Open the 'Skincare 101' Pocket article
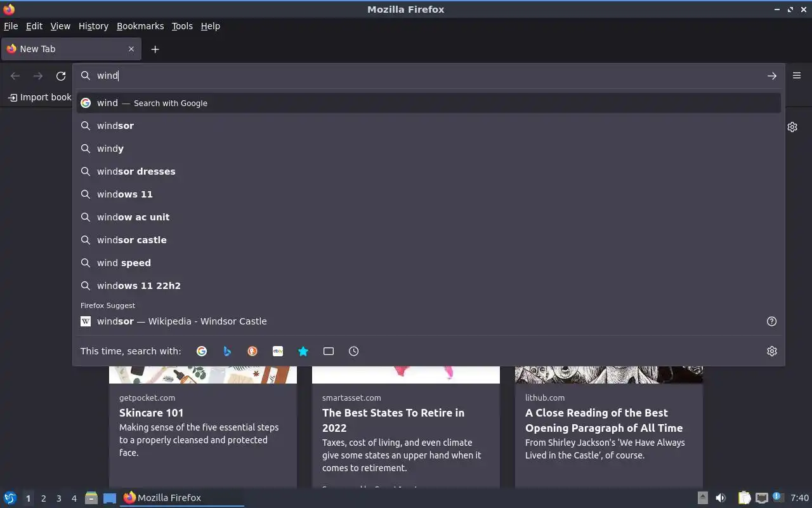 151,413
